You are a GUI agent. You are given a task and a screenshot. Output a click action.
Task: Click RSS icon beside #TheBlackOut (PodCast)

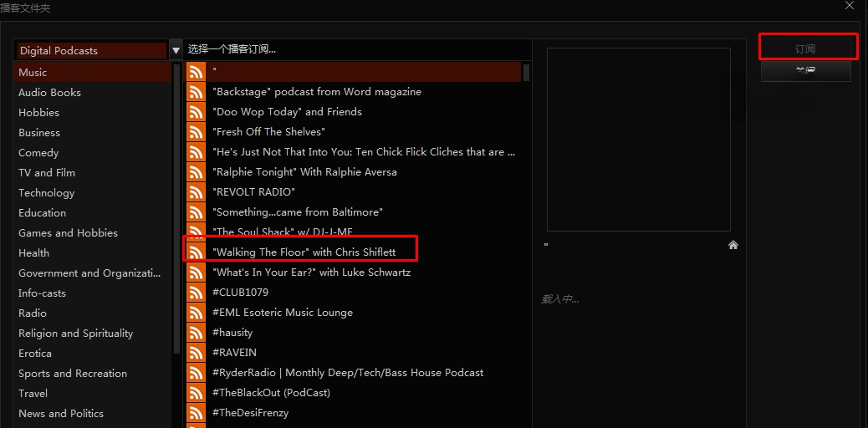(196, 393)
